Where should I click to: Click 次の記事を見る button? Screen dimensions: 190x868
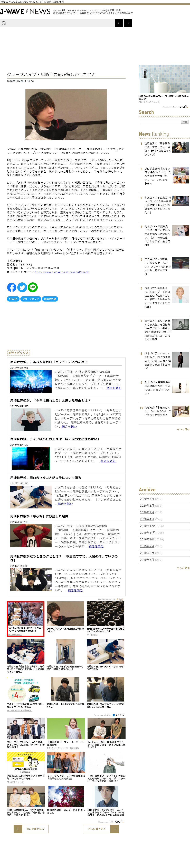coord(97,829)
